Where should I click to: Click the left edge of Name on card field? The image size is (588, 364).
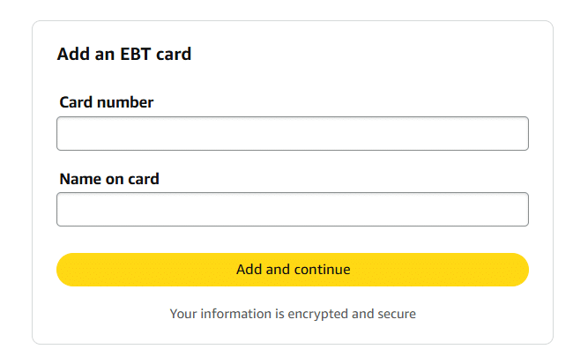[63, 209]
